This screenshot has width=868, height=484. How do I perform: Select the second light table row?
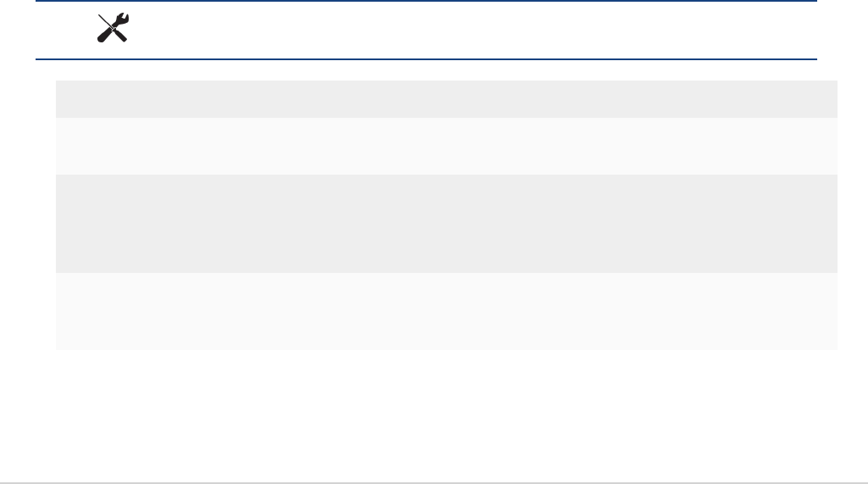tap(446, 146)
